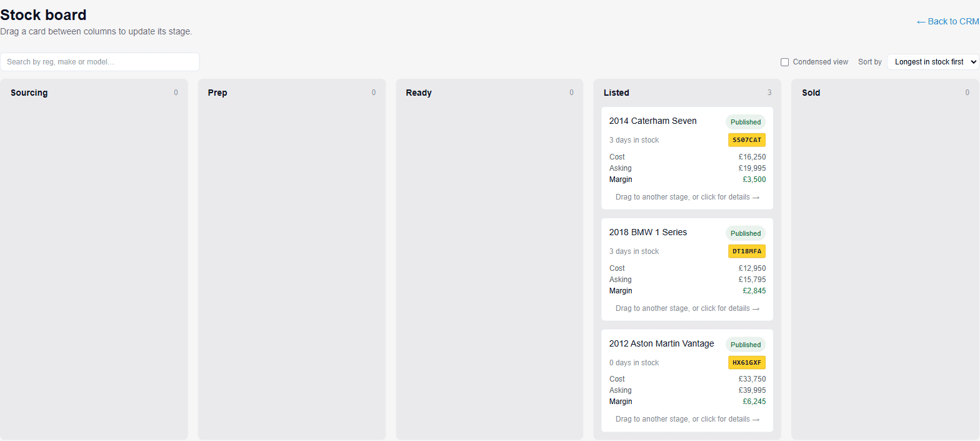Click the £6,245 margin value
Screen dimensions: 980x441
pyautogui.click(x=754, y=402)
